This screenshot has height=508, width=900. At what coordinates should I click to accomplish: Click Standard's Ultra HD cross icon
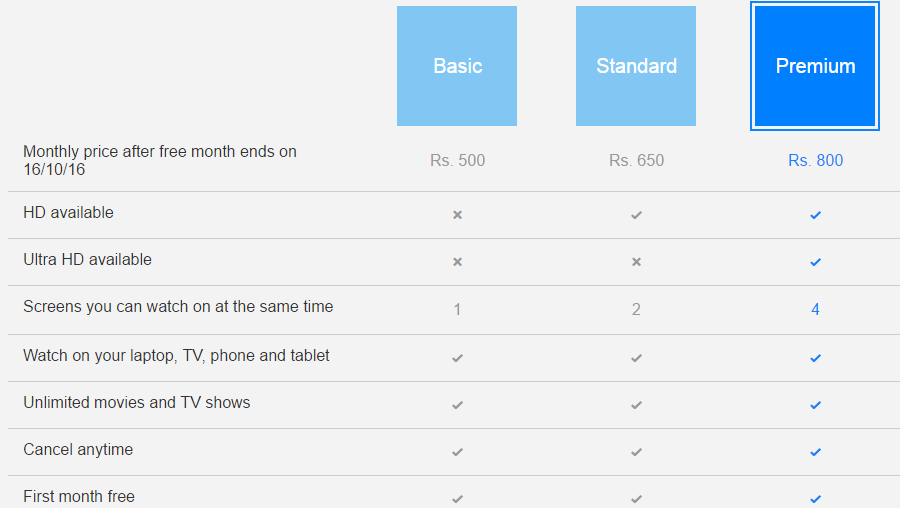point(636,261)
